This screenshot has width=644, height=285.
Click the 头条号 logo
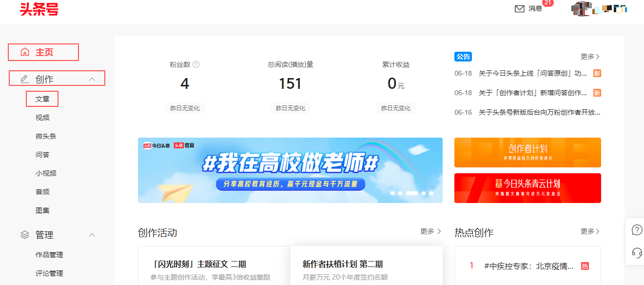click(39, 9)
